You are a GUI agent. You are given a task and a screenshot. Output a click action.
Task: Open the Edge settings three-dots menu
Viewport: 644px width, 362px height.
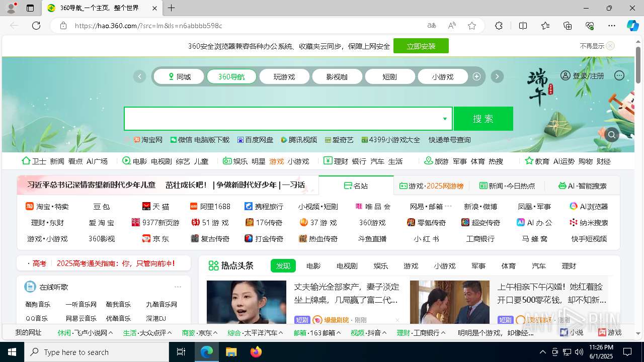612,26
